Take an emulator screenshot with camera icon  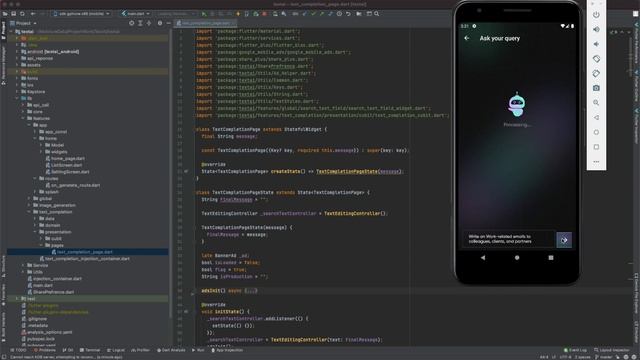[596, 88]
